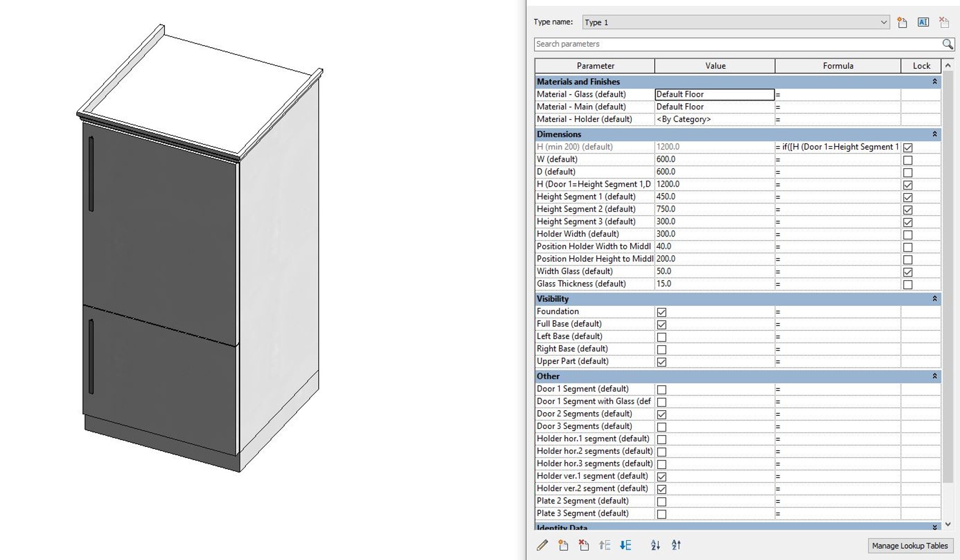Click the search magnifier icon
960x560 pixels.
click(948, 44)
